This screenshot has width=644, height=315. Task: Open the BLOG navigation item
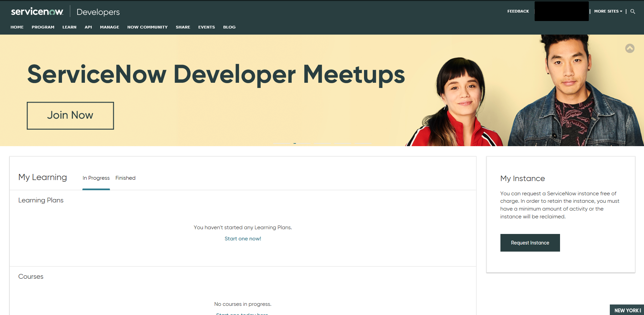[229, 27]
